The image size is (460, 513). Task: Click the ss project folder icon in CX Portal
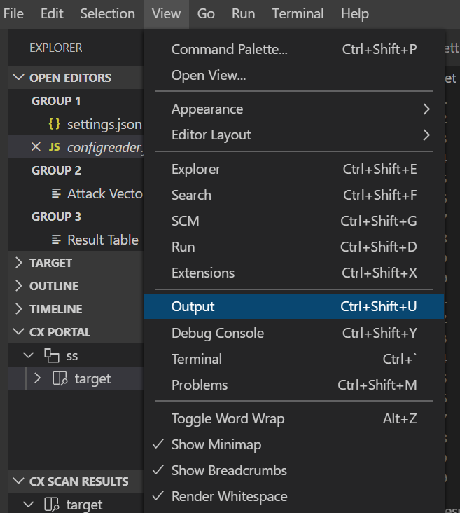pyautogui.click(x=52, y=355)
